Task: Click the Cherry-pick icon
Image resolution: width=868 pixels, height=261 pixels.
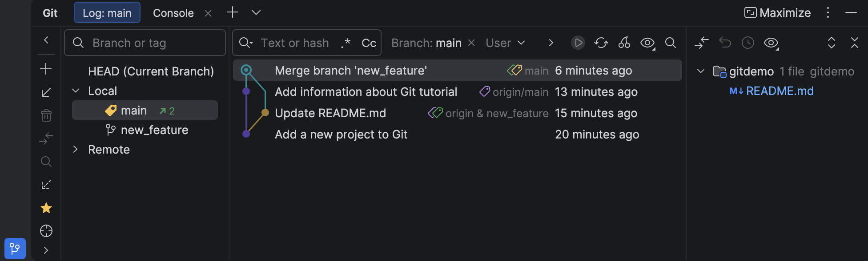Action: [624, 43]
